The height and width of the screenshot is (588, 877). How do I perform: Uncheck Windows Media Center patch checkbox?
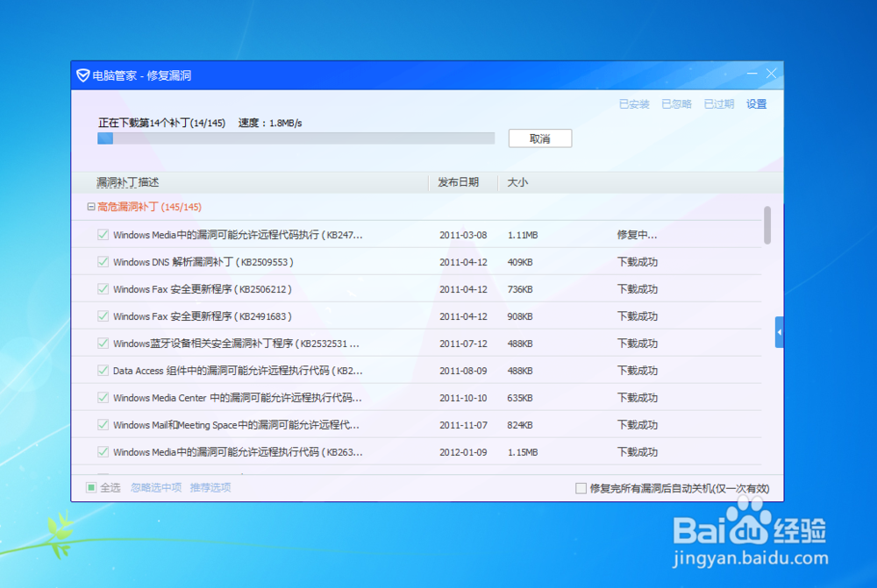coord(103,397)
